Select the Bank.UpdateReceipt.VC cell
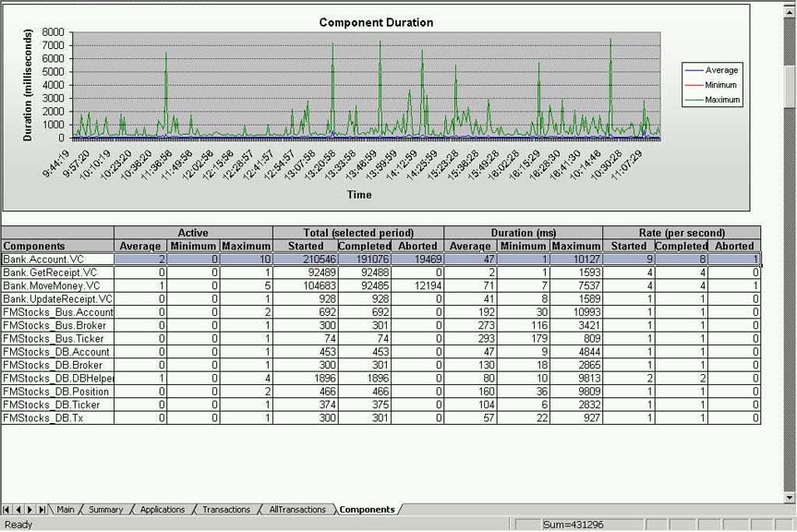Image resolution: width=797 pixels, height=532 pixels. click(x=57, y=298)
